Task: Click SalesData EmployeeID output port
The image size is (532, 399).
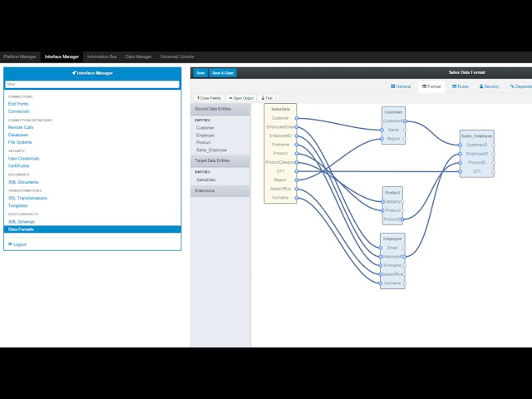Action: click(297, 135)
